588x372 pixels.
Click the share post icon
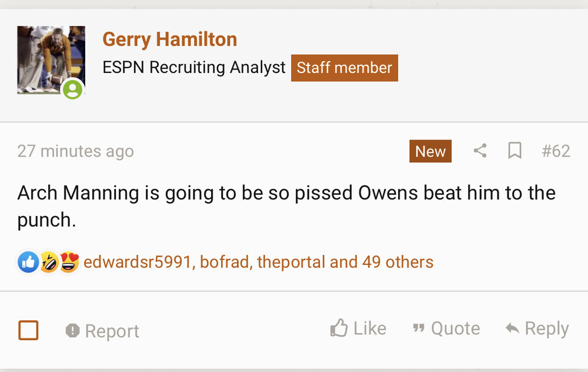pos(480,151)
